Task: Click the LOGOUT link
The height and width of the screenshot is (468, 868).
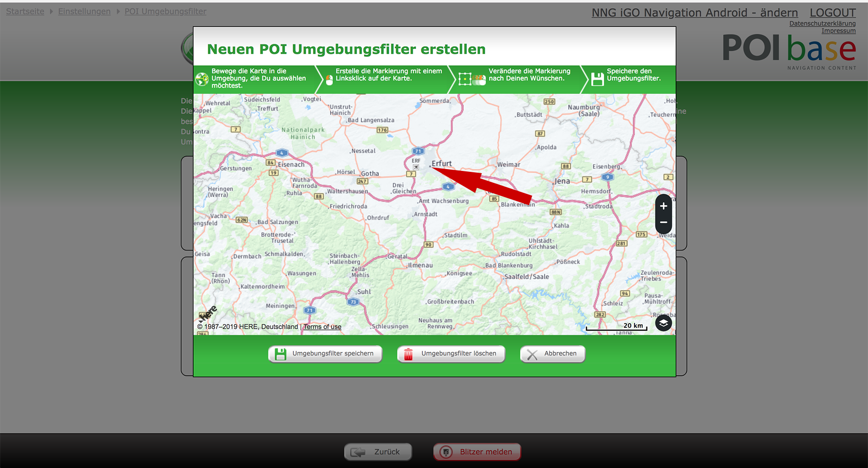Action: [832, 13]
